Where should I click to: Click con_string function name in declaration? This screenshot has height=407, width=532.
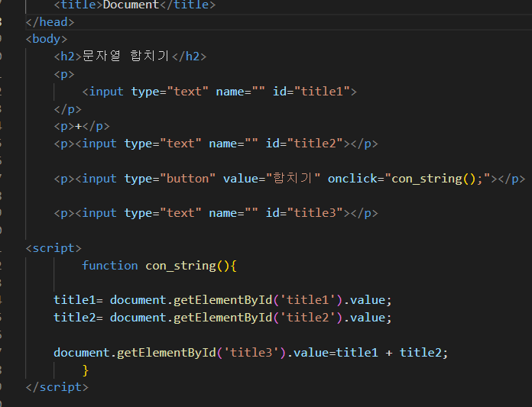(180, 266)
